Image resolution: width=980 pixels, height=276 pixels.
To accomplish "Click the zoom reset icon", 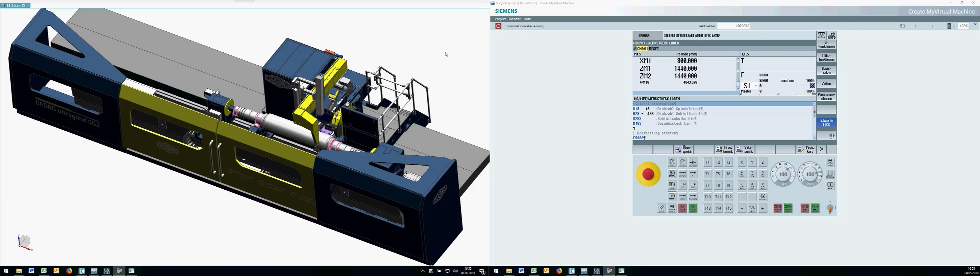I will pyautogui.click(x=902, y=26).
